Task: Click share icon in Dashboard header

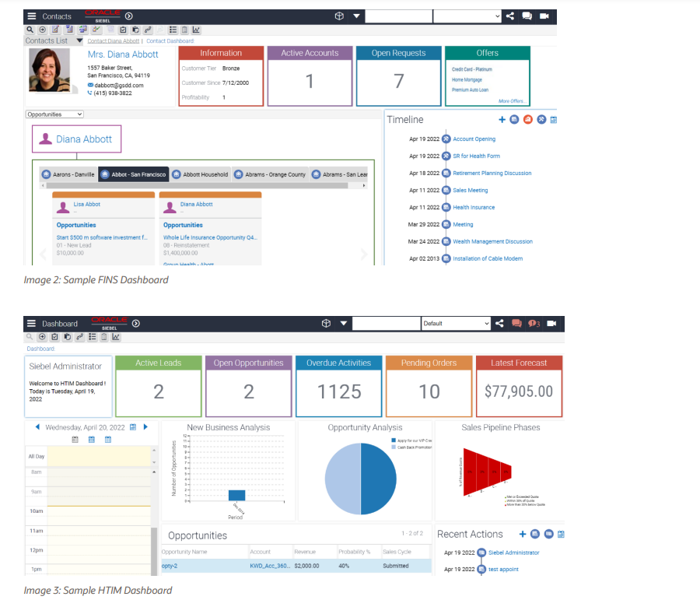Action: [499, 323]
